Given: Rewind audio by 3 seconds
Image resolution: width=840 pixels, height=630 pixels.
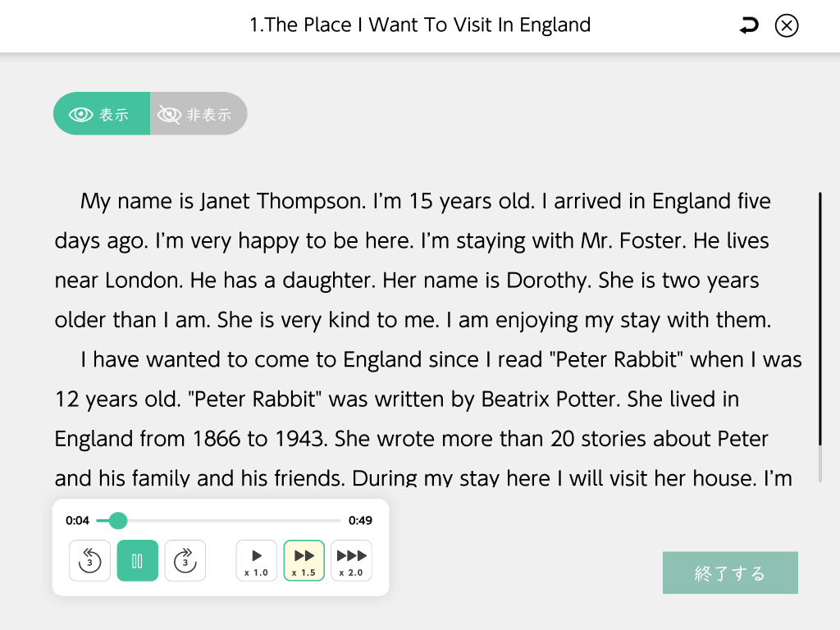Looking at the screenshot, I should click(x=89, y=561).
